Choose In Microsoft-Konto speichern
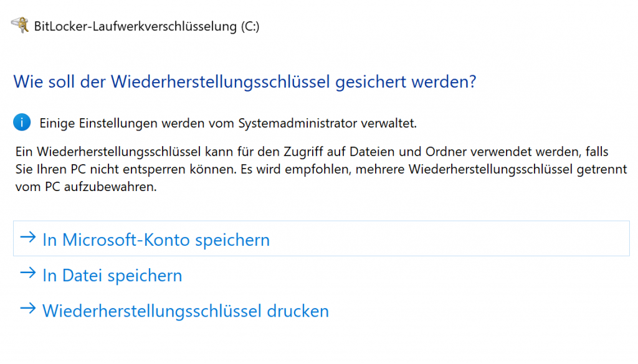Viewport: 638px width, 364px height. pos(156,240)
